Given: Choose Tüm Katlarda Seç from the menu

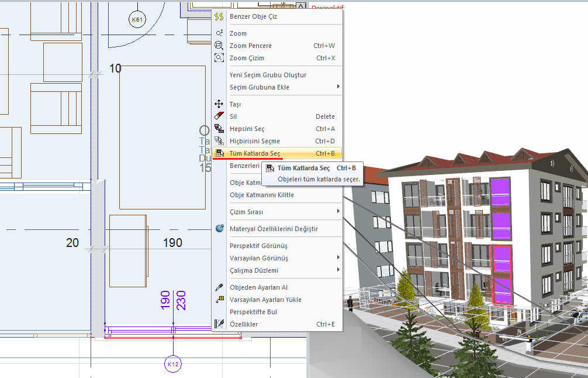Looking at the screenshot, I should click(x=255, y=153).
